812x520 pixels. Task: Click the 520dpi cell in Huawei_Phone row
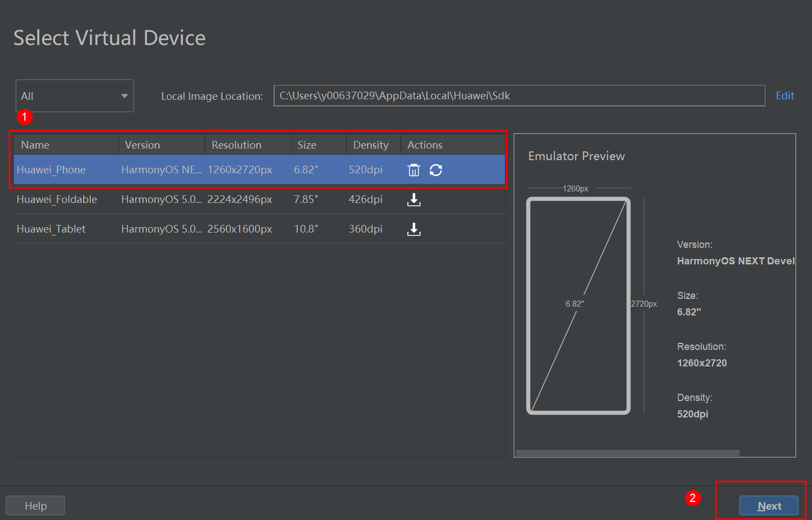tap(366, 169)
